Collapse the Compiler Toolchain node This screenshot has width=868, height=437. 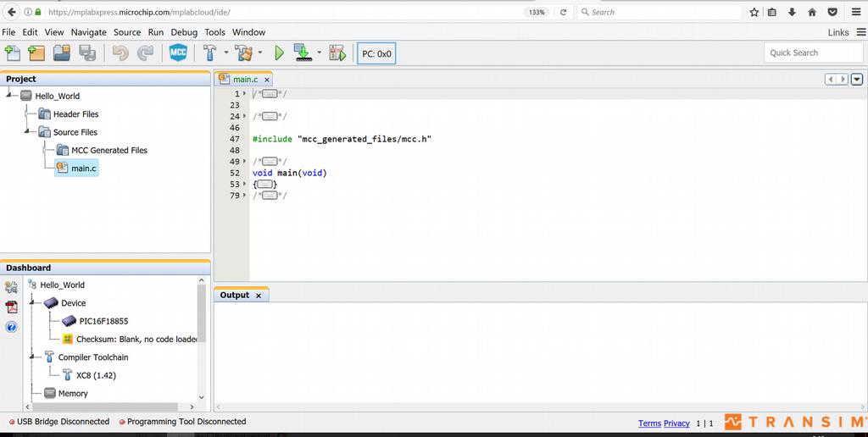pos(33,357)
